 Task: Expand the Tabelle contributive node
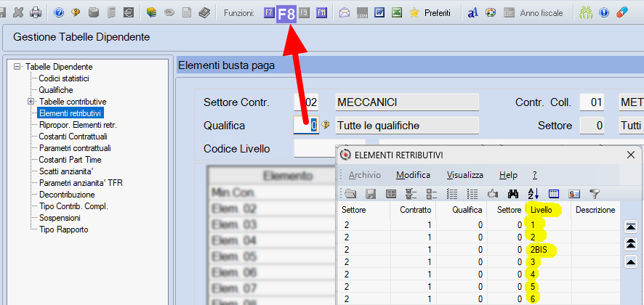[x=31, y=101]
